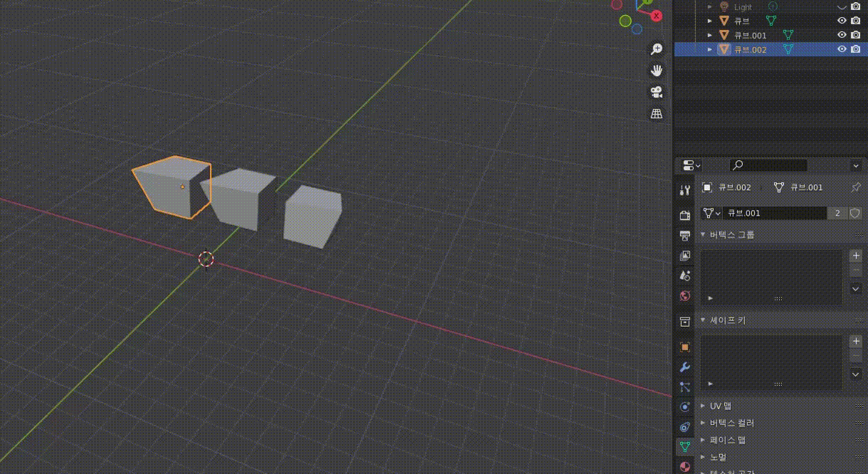The width and height of the screenshot is (868, 474).
Task: Open the properties options dropdown beside search
Action: pos(856,165)
